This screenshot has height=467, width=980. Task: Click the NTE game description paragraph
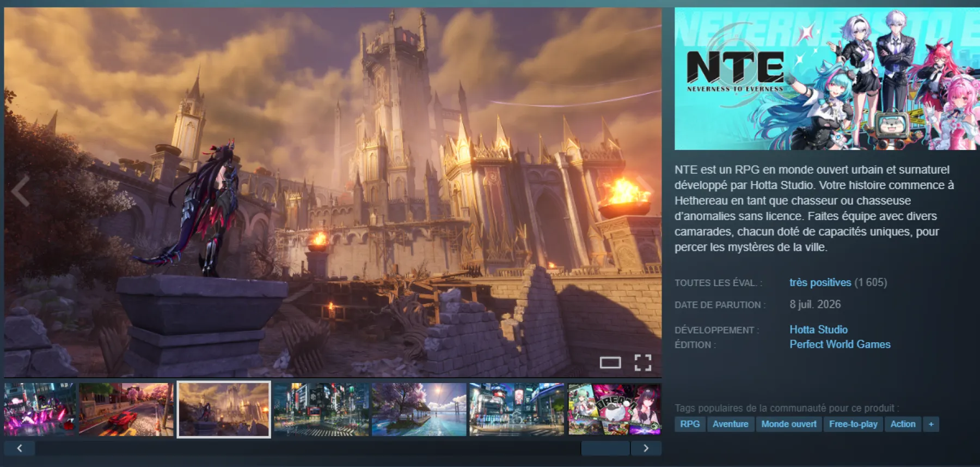(x=814, y=208)
